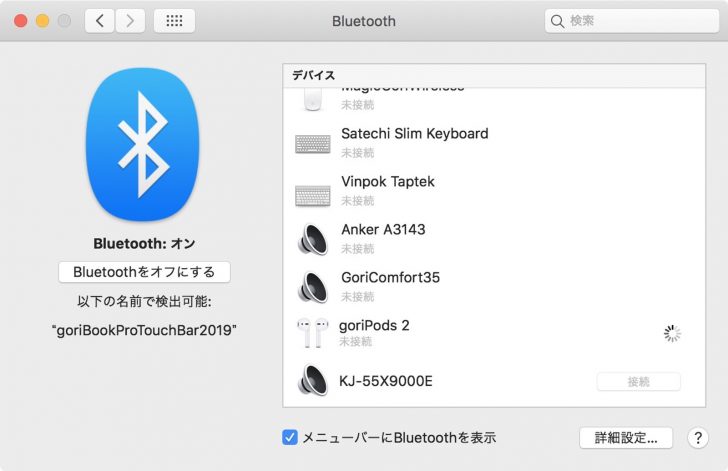Click the connecting spinner beside goriPods 2
This screenshot has width=728, height=471.
click(x=672, y=333)
